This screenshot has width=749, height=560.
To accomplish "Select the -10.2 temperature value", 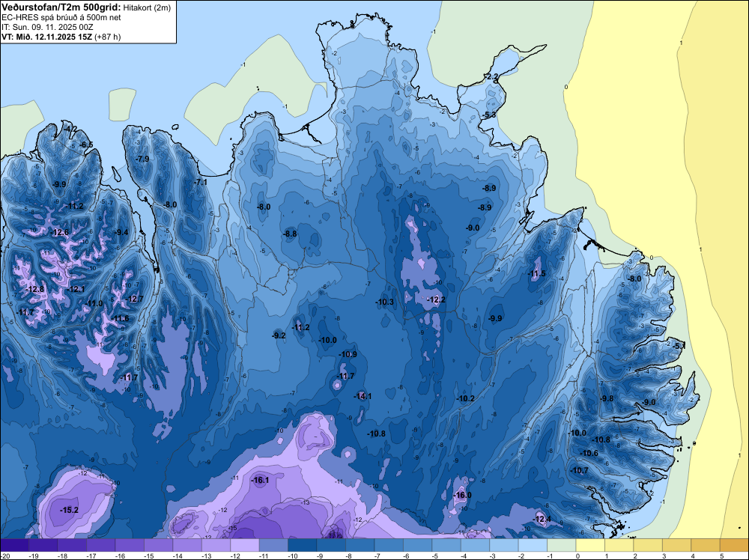I will click(x=465, y=398).
